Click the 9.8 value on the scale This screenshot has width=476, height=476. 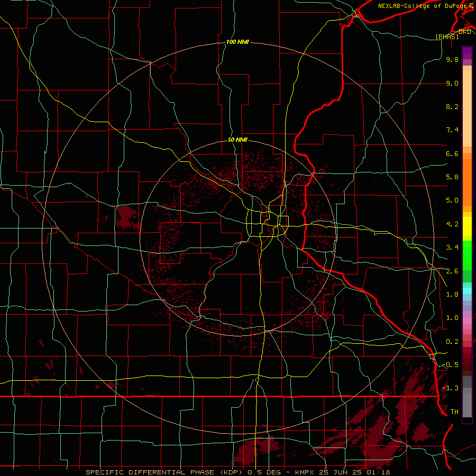click(x=452, y=59)
